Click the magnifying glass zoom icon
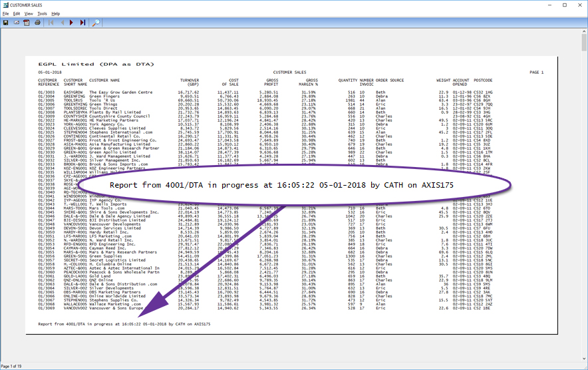 96,23
